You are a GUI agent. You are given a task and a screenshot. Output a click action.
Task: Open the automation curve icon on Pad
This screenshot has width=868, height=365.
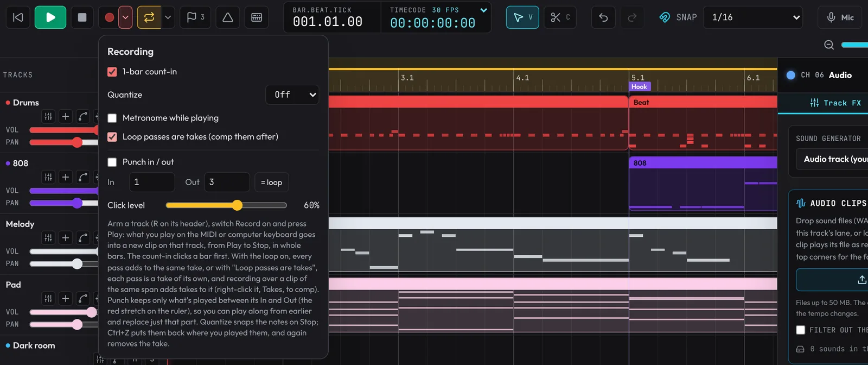click(x=83, y=299)
